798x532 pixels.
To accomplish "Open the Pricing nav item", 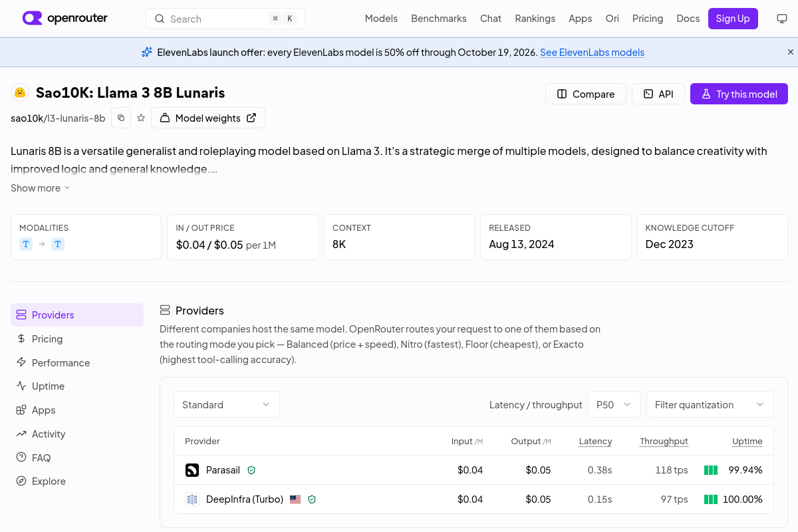I will pos(648,19).
